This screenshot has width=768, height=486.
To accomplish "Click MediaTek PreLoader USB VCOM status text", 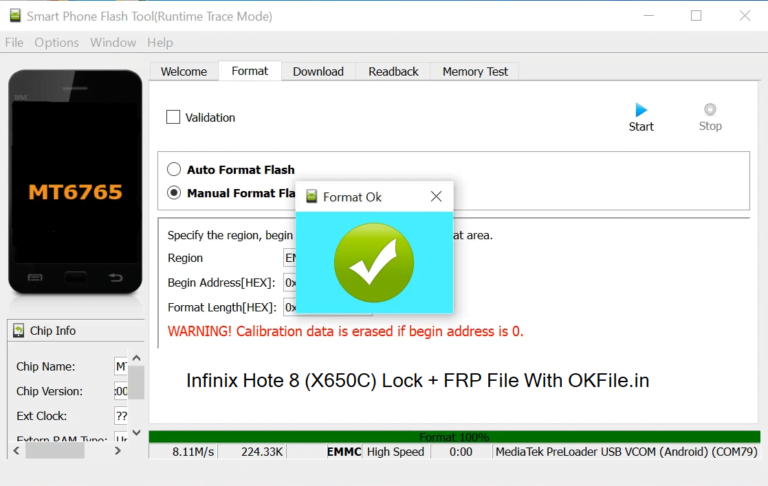I will point(626,452).
